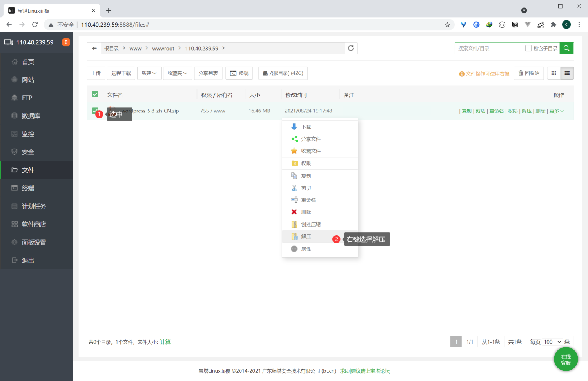Click the green 分享文件 share icon
Screen dimensions: 588x381
[294, 139]
